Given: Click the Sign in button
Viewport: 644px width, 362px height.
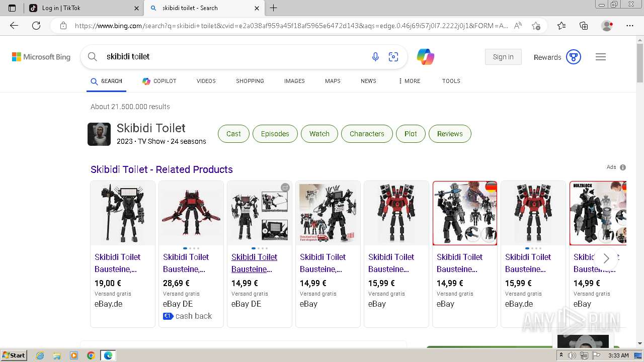Looking at the screenshot, I should click(503, 57).
